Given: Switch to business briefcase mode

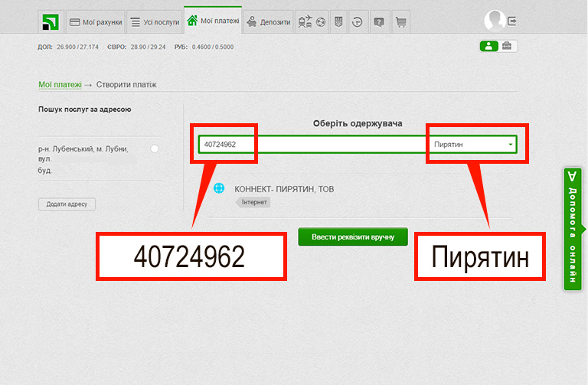Looking at the screenshot, I should click(507, 46).
